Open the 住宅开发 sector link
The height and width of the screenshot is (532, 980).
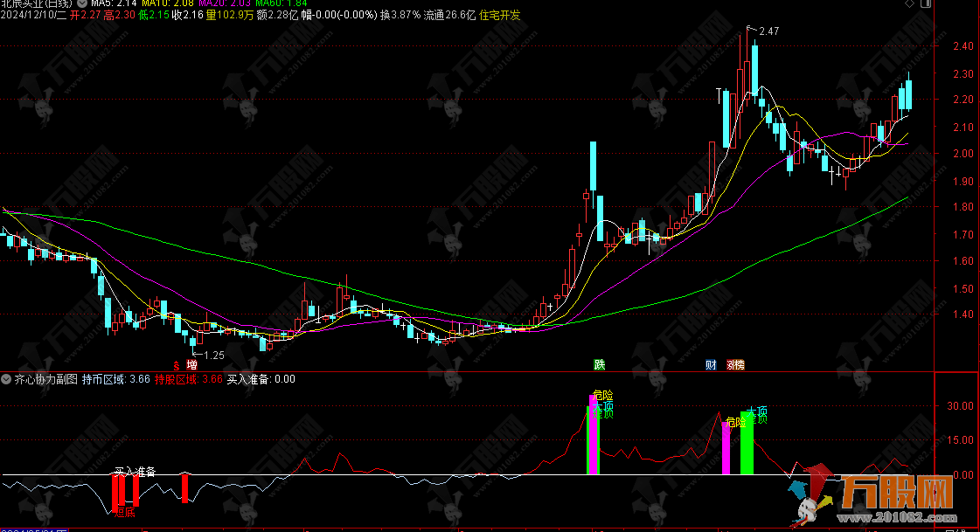(x=499, y=15)
